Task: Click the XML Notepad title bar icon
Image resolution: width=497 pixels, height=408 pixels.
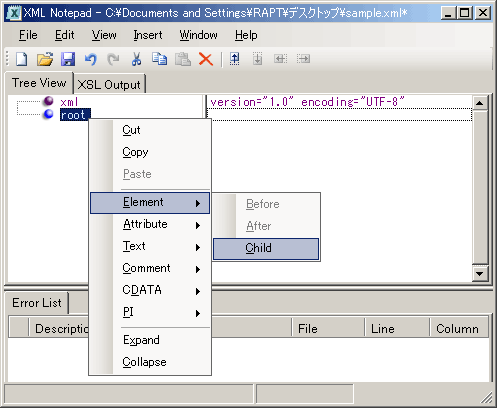Action: point(14,13)
